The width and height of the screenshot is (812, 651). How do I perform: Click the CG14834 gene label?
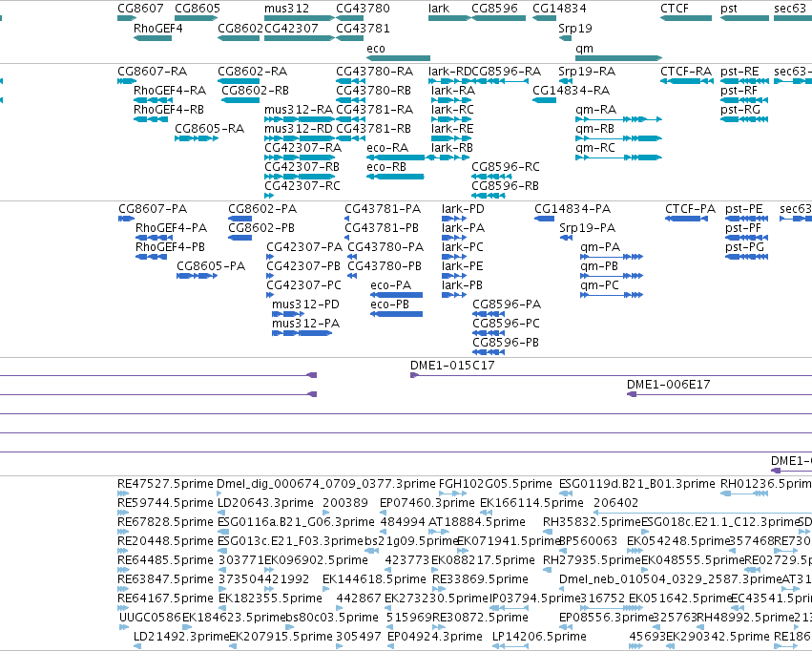click(x=559, y=9)
